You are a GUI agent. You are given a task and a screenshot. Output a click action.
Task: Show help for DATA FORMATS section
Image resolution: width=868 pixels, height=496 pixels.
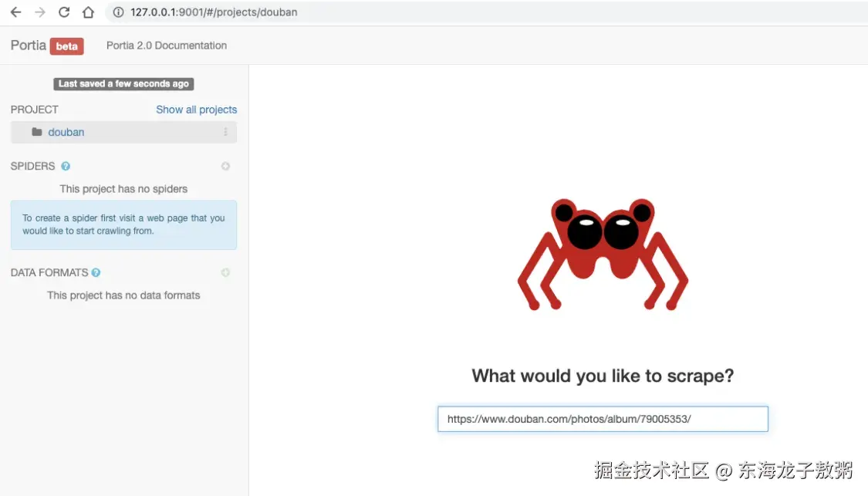tap(96, 272)
